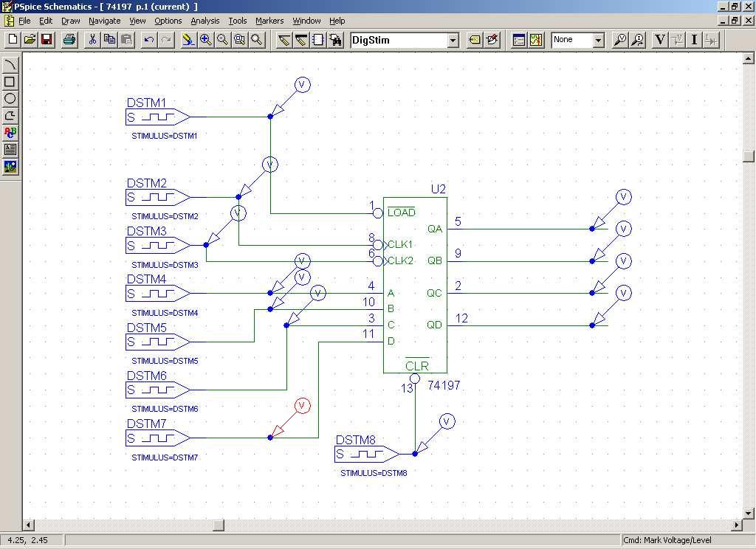Image resolution: width=756 pixels, height=549 pixels.
Task: Toggle bias point voltage display (V)
Action: (660, 40)
